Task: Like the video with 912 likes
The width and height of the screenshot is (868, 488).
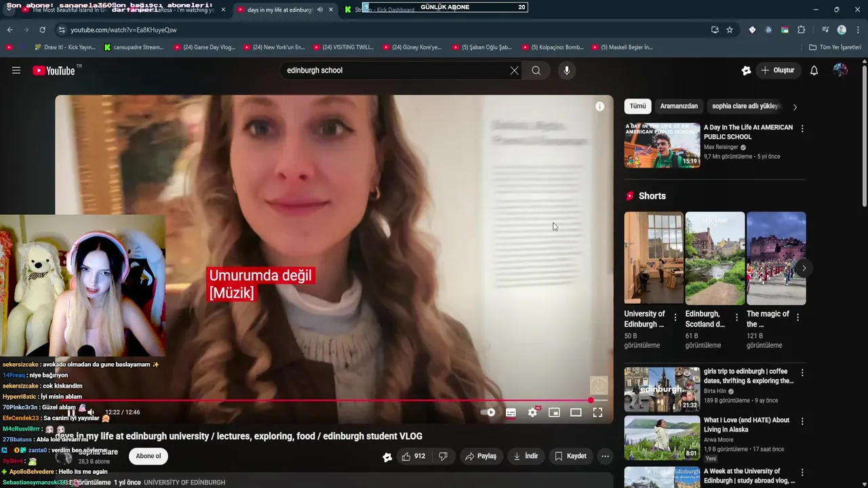Action: [x=413, y=456]
